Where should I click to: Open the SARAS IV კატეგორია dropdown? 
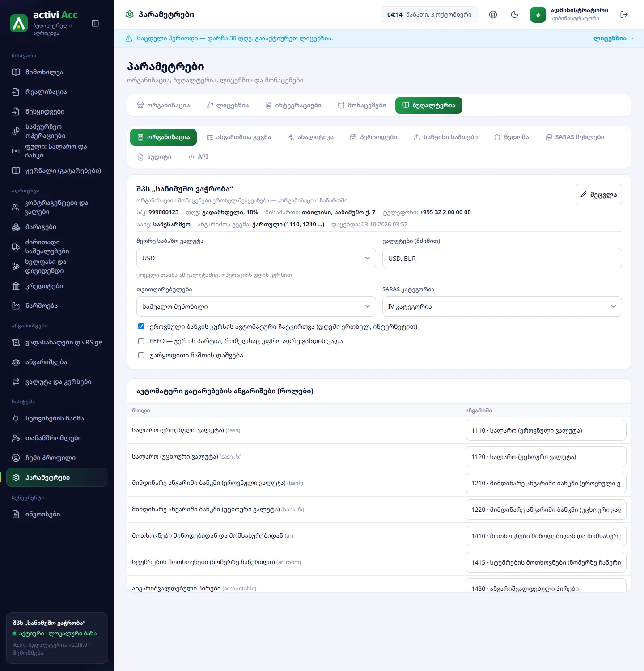coord(502,306)
